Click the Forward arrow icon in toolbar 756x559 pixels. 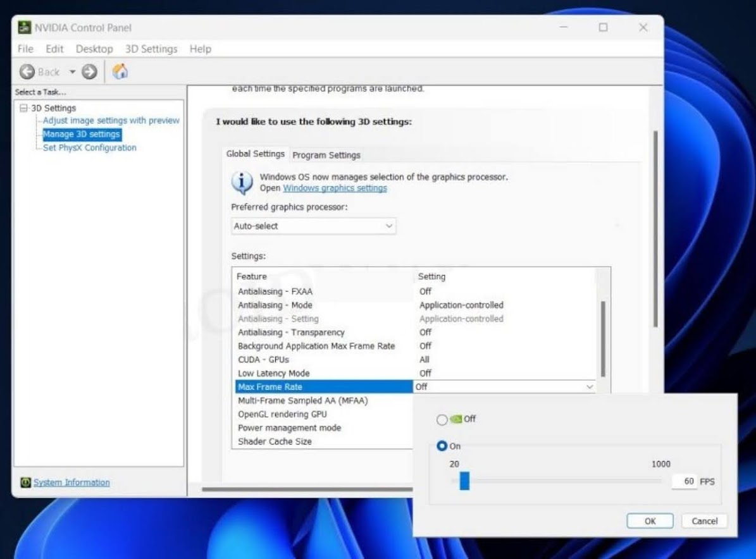[x=89, y=72]
